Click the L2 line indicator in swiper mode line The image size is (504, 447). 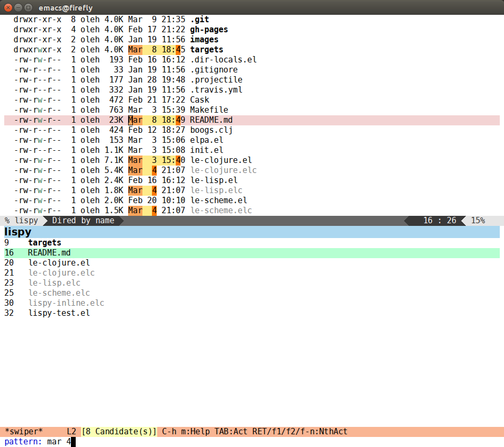click(71, 432)
